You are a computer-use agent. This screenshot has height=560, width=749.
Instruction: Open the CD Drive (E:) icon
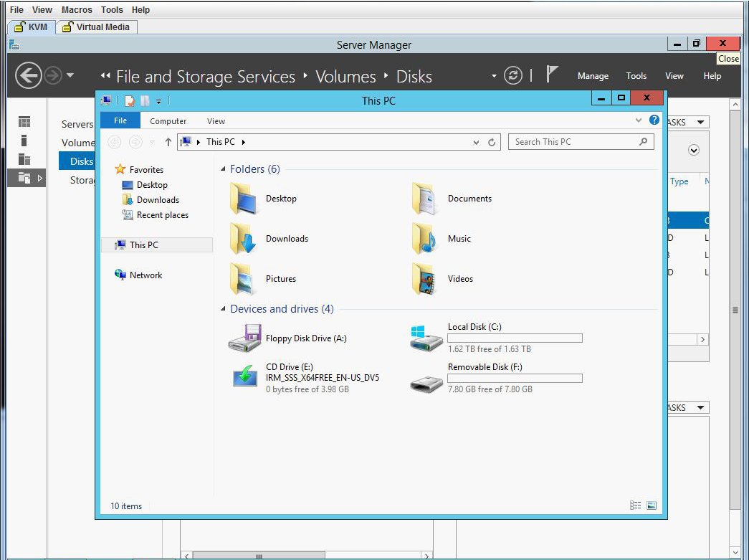[x=245, y=377]
